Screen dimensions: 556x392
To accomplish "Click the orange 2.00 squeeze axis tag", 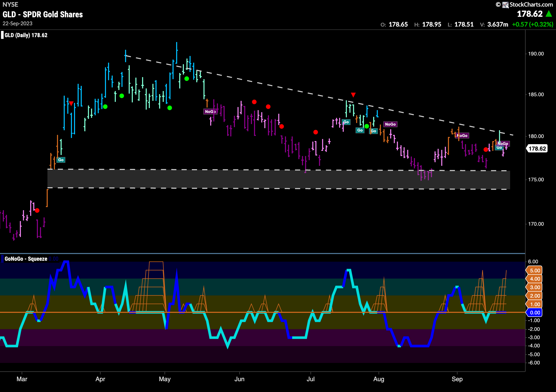I will [534, 296].
